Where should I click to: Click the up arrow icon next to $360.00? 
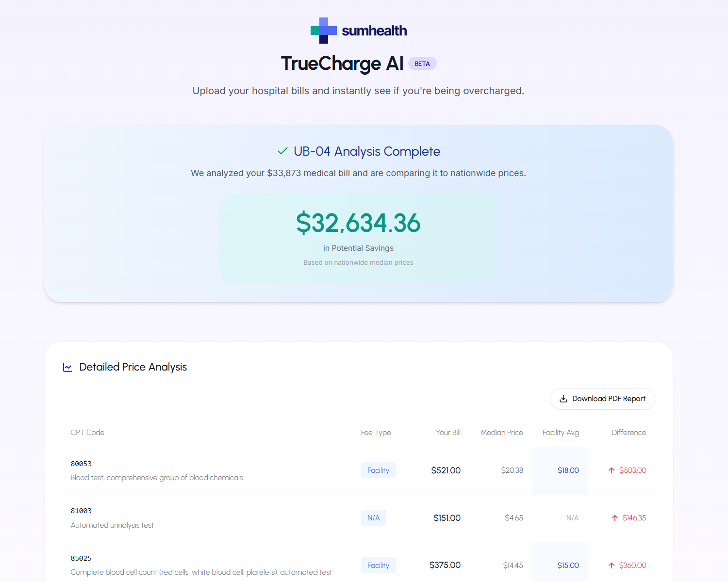[x=612, y=566]
